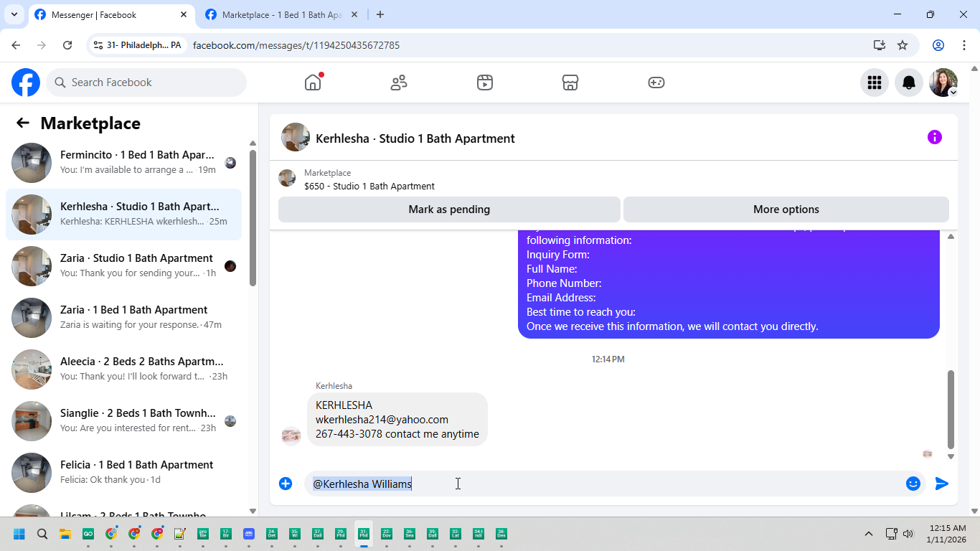Click Kerhlesha's avatar in the chat header
This screenshot has height=551, width=980.
click(296, 137)
